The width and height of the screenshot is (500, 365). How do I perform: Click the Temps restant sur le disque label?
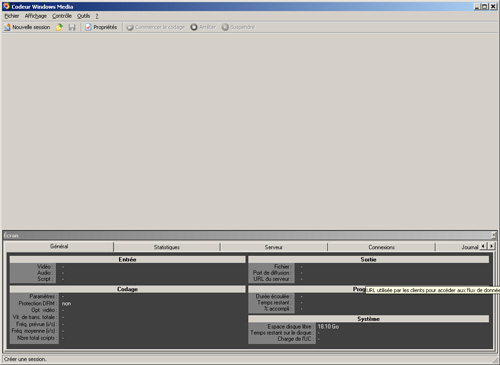[282, 333]
